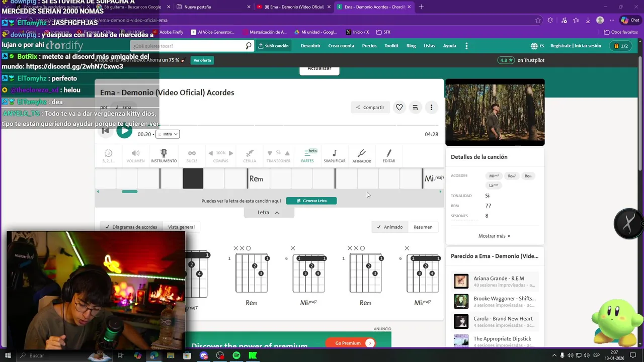Start the 3, 2, 1 countdown tool
The image size is (644, 362).
pos(108,156)
